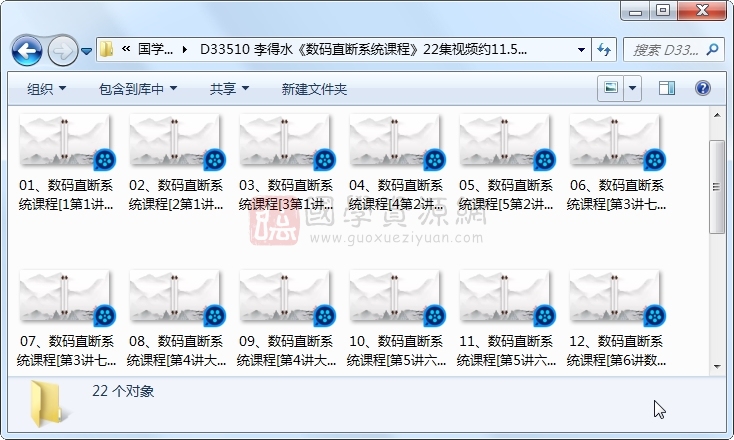
Task: Select video file 04、数码直断系统课程[4第2讲
Action: click(396, 162)
